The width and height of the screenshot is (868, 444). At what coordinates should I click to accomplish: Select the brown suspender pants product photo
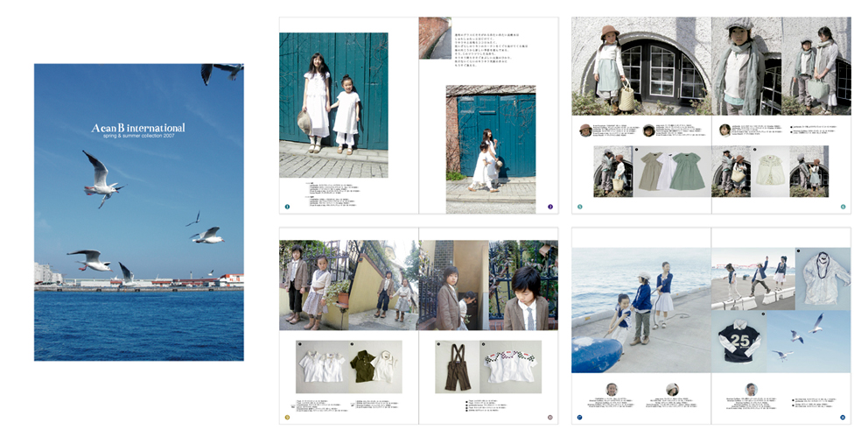tap(454, 366)
